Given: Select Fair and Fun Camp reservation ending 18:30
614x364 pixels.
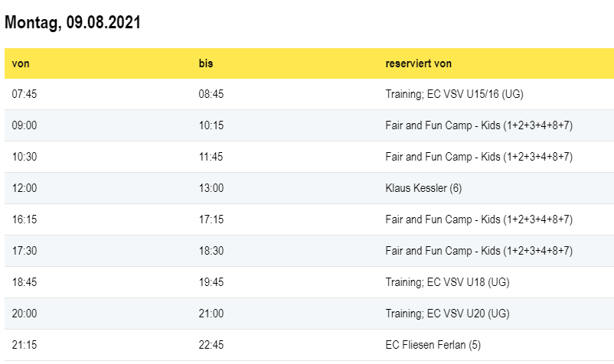Looking at the screenshot, I should click(478, 251).
